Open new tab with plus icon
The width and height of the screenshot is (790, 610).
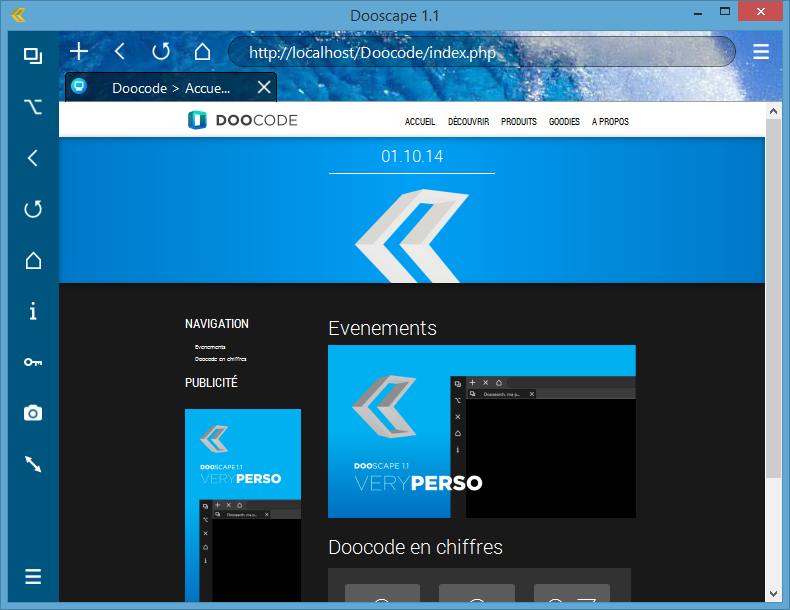click(x=79, y=52)
